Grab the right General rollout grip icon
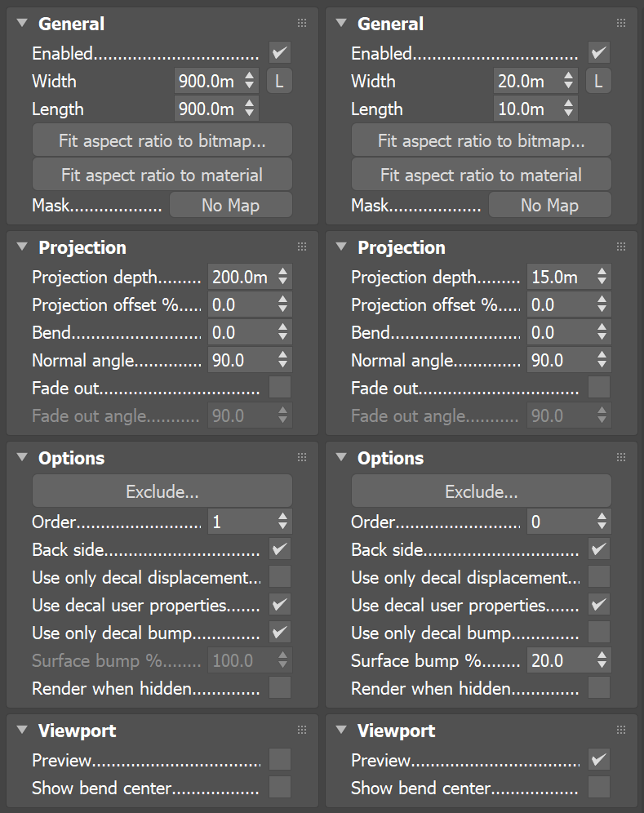644x813 pixels. pos(620,23)
